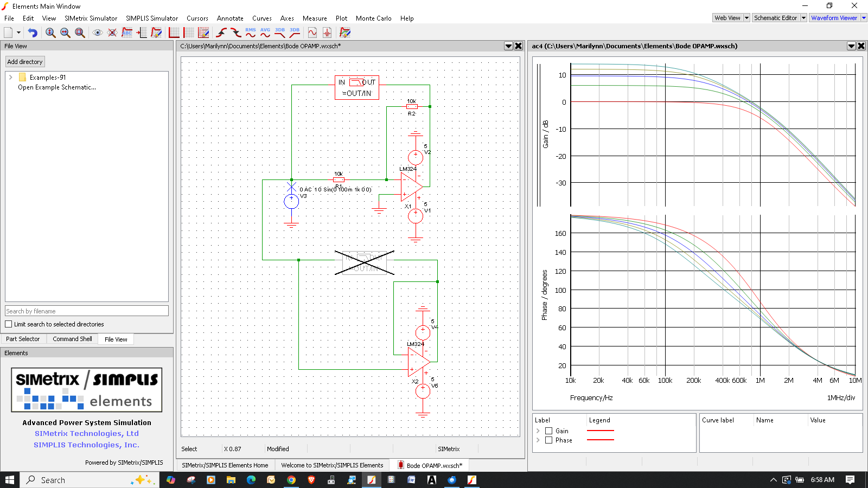868x488 pixels.
Task: Select the X1 LM324 op-amp in schematic
Action: [411, 187]
